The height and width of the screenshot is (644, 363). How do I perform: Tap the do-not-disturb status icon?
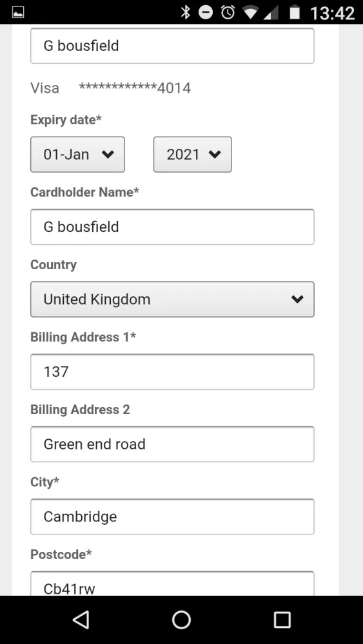206,12
